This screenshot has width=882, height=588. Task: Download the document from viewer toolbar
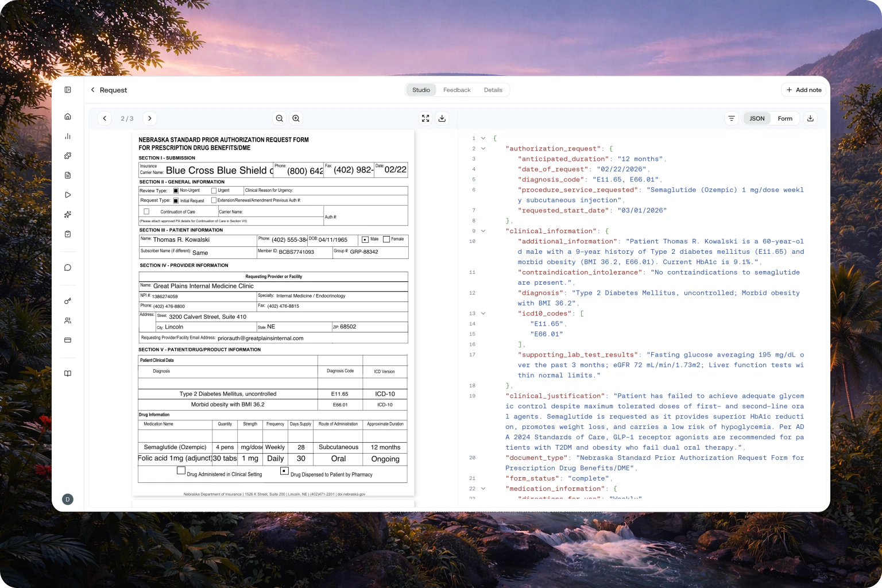pos(442,118)
